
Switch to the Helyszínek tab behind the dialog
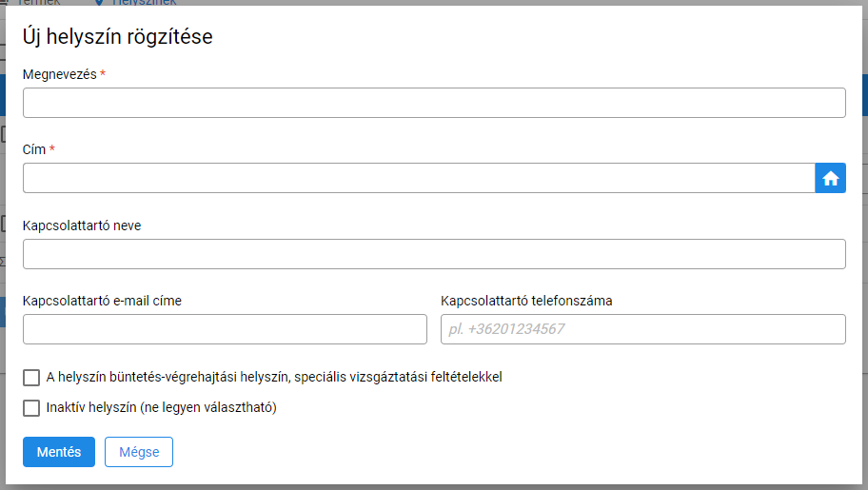point(144,3)
